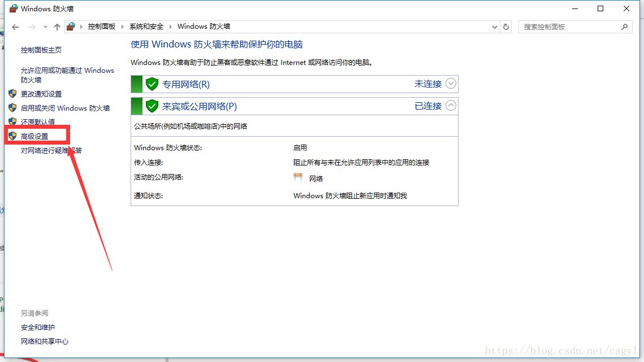Open 更改通知设置 link

point(41,94)
